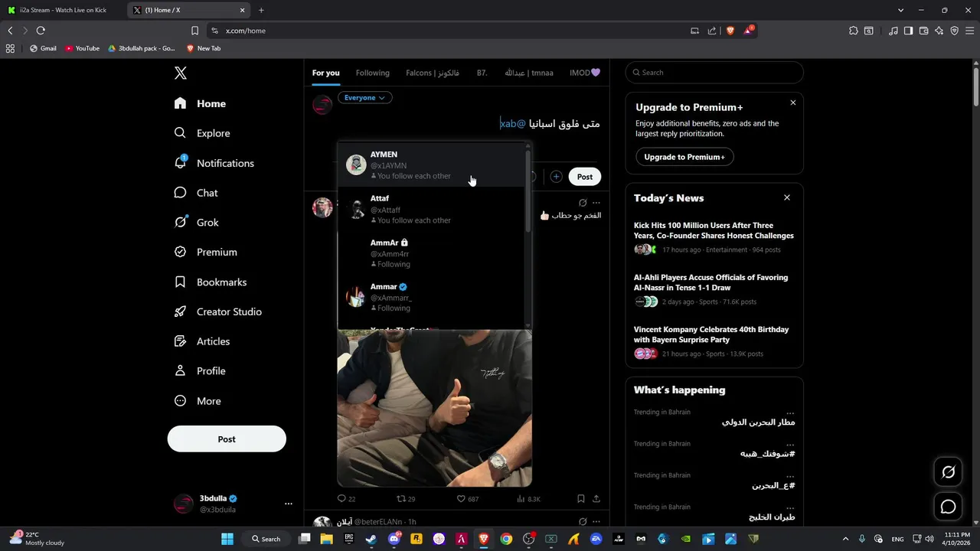
Task: Switch to ii2a Stream Kick tab
Action: [x=64, y=10]
